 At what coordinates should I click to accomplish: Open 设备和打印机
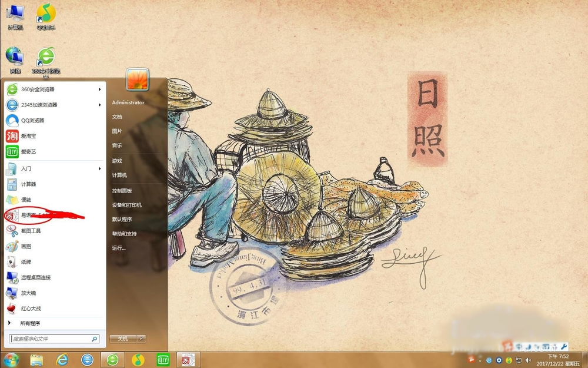pos(127,205)
